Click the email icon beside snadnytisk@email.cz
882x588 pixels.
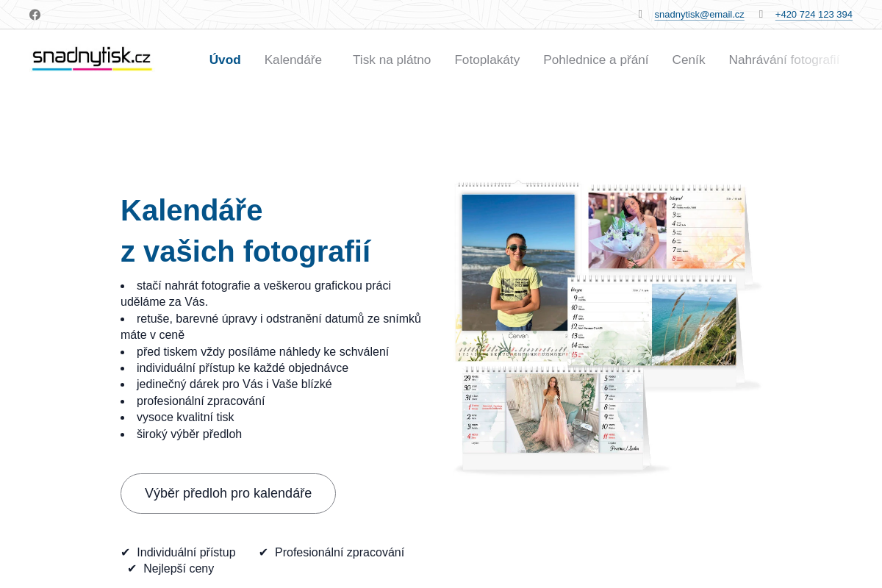point(640,14)
